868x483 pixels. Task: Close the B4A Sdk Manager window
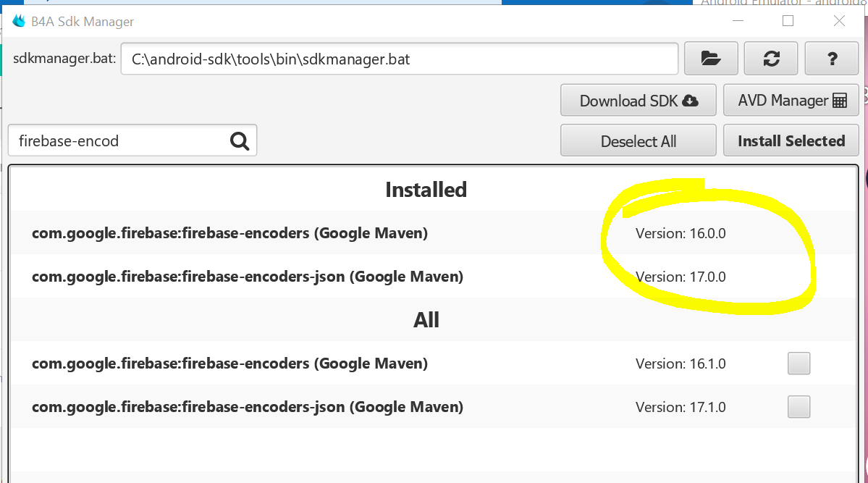click(839, 21)
